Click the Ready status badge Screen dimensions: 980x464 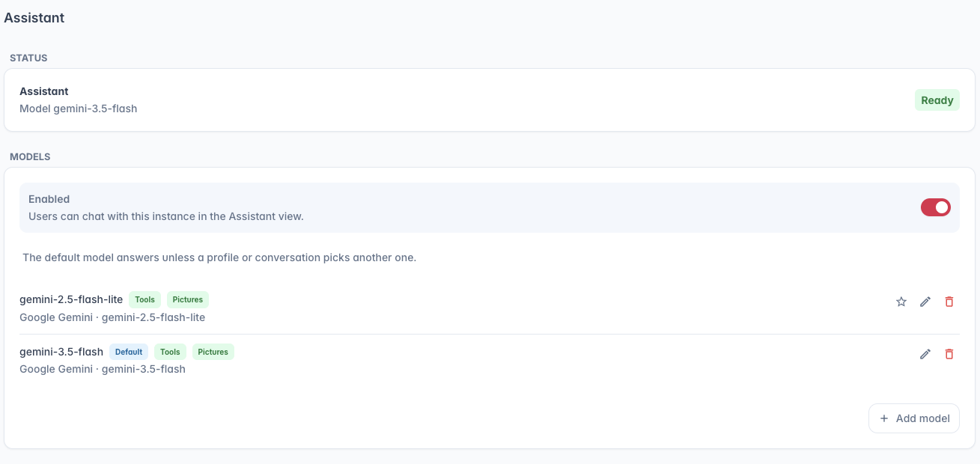pos(937,100)
